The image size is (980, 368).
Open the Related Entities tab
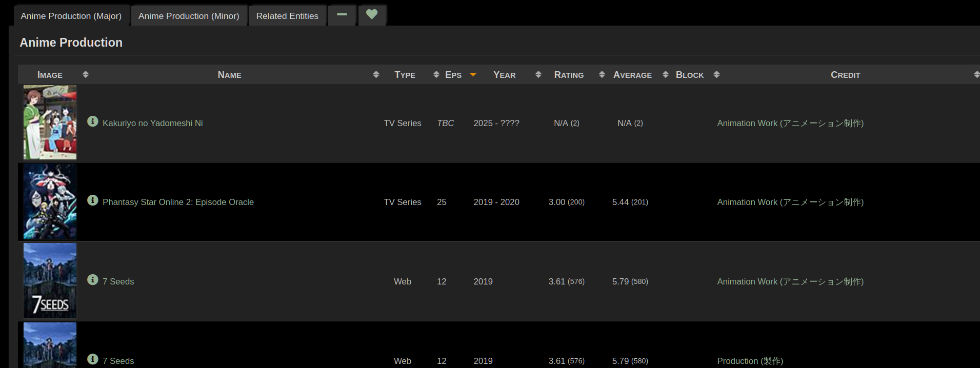(x=287, y=16)
